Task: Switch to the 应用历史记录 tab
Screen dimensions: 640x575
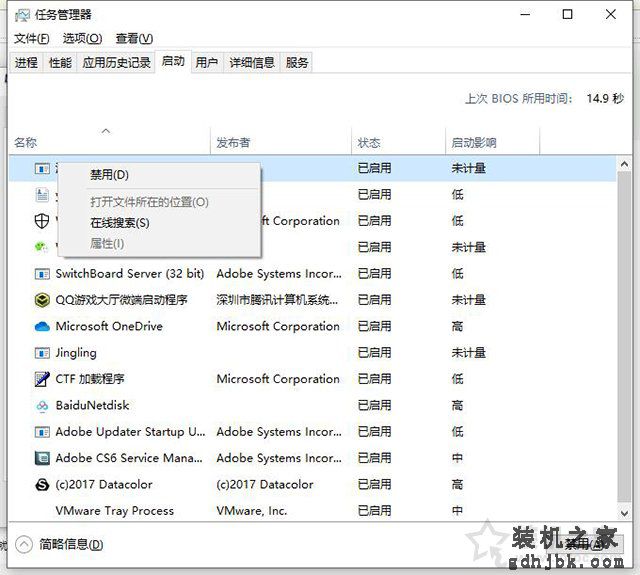Action: [116, 62]
